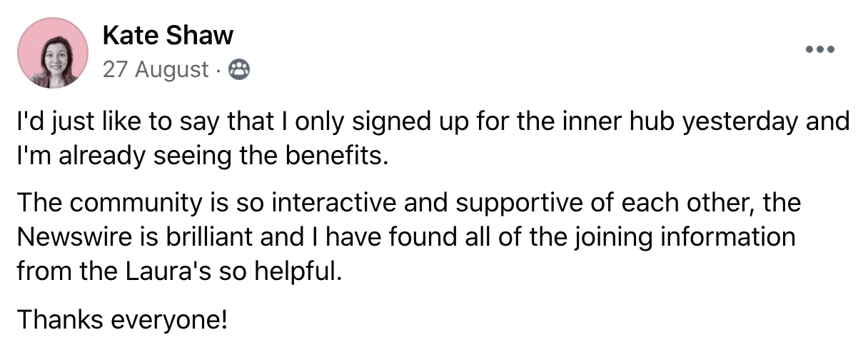This screenshot has width=868, height=350.
Task: Click the text "I'm already seeing the benefits."
Action: (x=203, y=156)
